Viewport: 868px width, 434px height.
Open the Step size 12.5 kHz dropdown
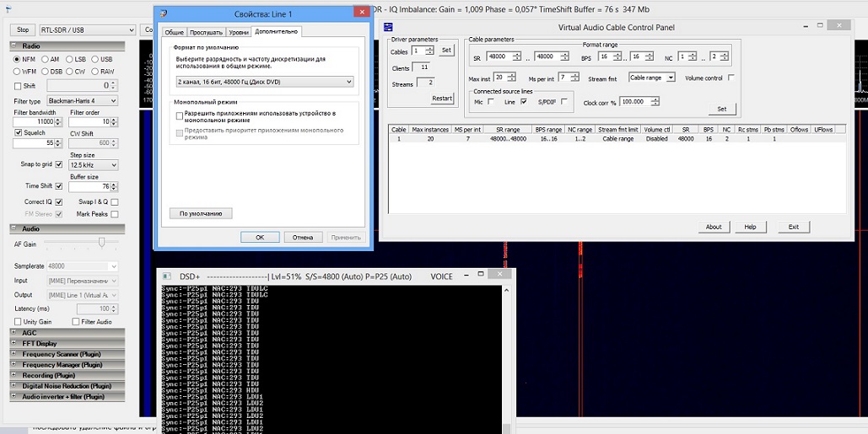(93, 165)
